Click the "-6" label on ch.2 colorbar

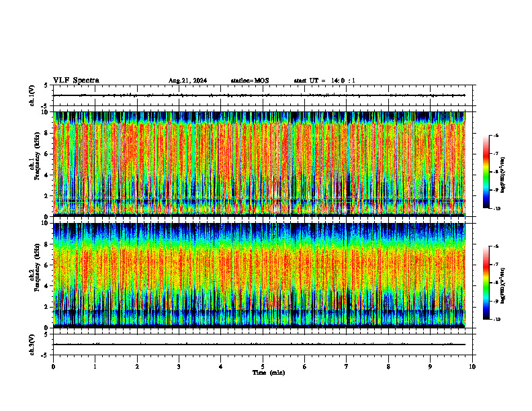tap(496, 246)
